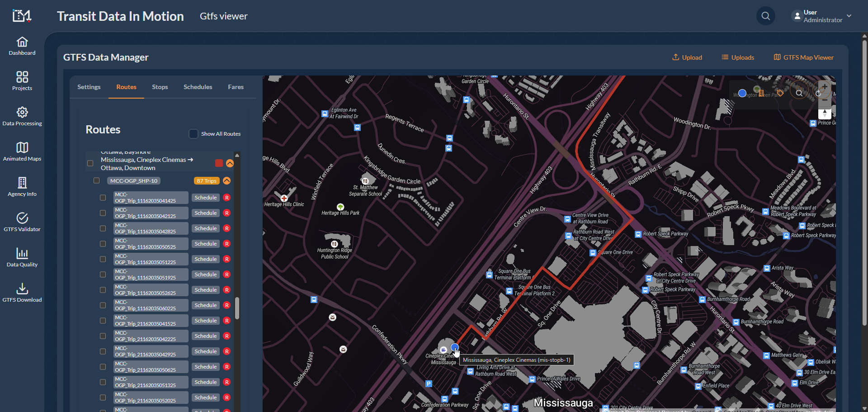Open Data Quality in the sidebar
Viewport: 868px width, 412px height.
[x=22, y=258]
